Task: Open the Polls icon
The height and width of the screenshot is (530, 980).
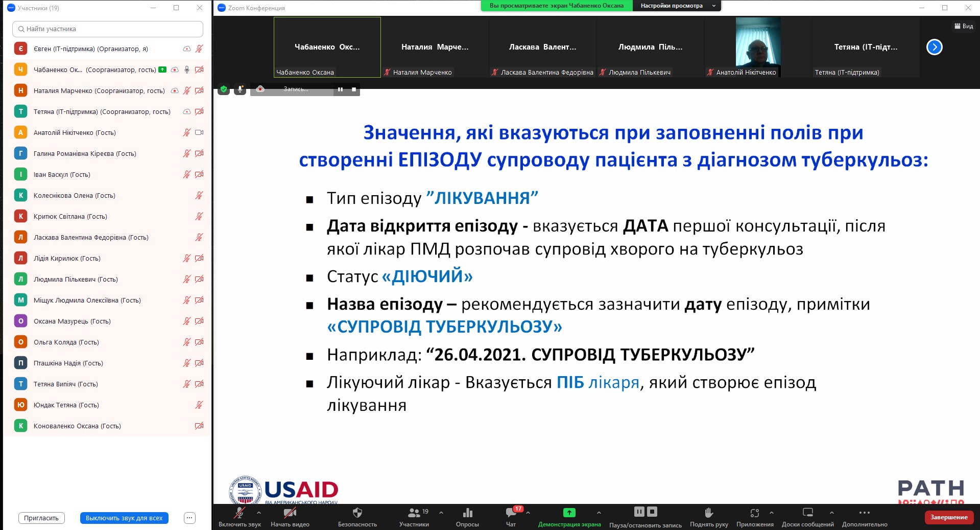Action: click(x=467, y=513)
